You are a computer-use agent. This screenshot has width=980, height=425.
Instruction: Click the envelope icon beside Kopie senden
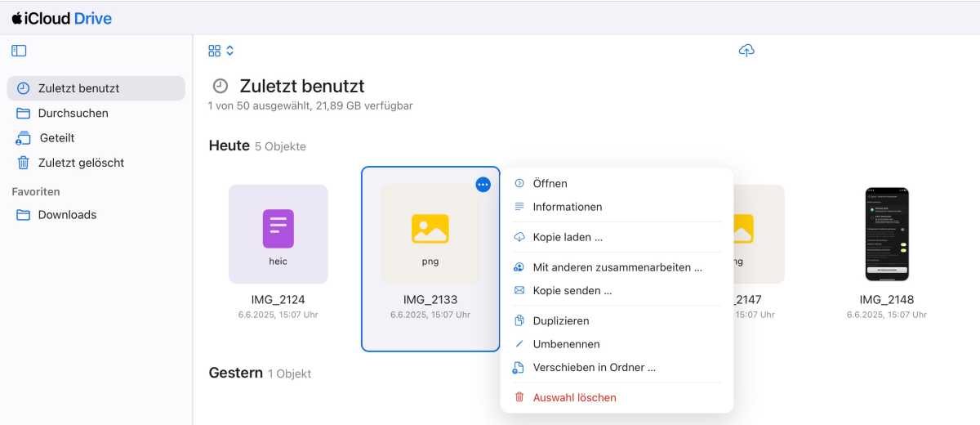(x=519, y=290)
